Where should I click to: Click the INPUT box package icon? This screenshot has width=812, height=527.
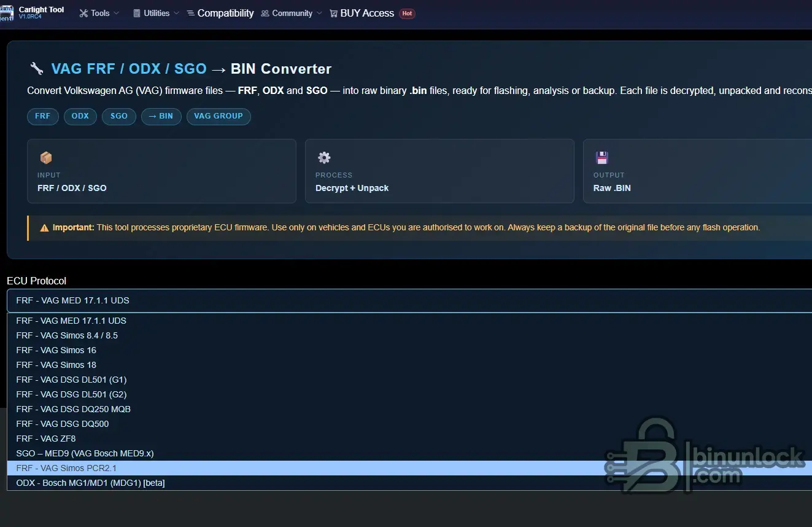coord(46,158)
